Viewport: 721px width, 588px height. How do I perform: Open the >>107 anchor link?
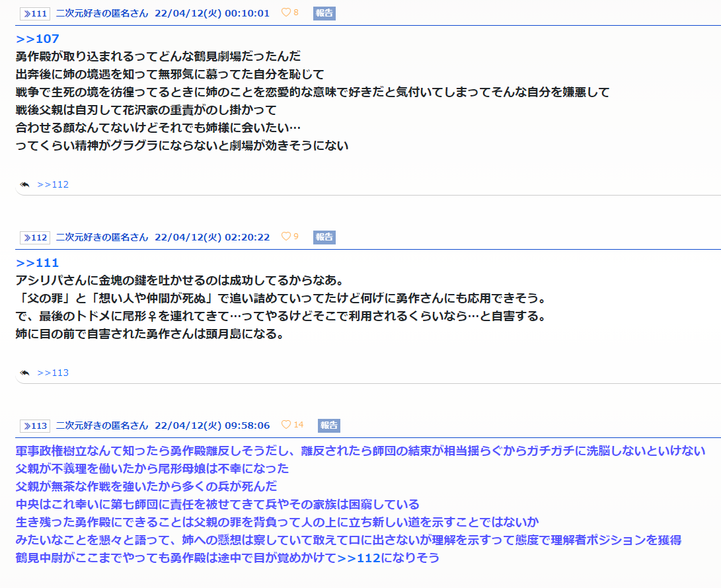(x=38, y=39)
